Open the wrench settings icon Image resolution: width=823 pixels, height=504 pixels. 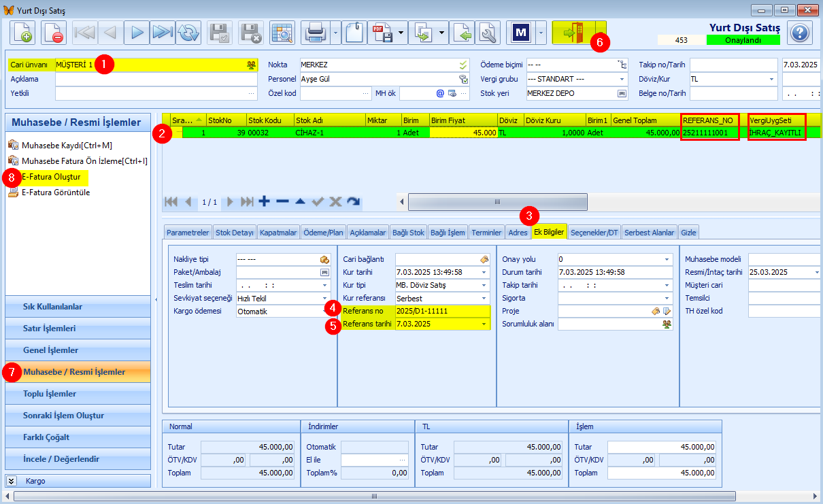pos(488,32)
